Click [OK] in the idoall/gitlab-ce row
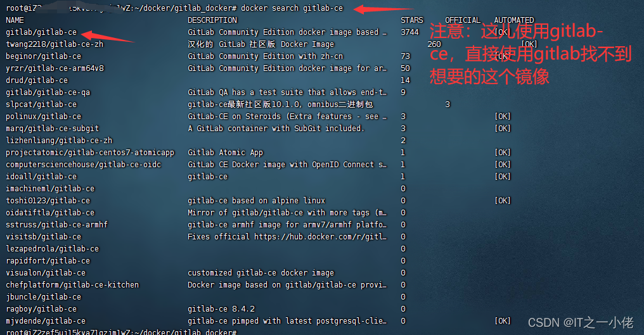 [503, 177]
